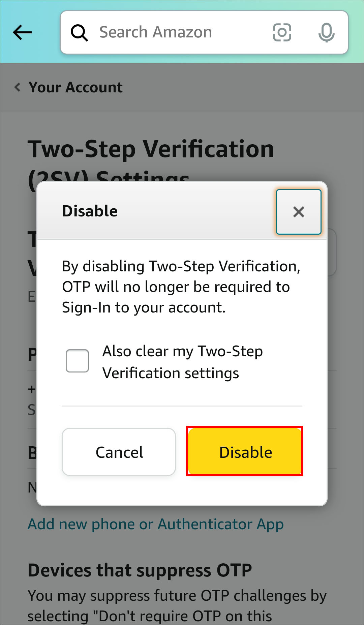Click the dialog's OTP warning message text
364x625 pixels.
pos(181,287)
